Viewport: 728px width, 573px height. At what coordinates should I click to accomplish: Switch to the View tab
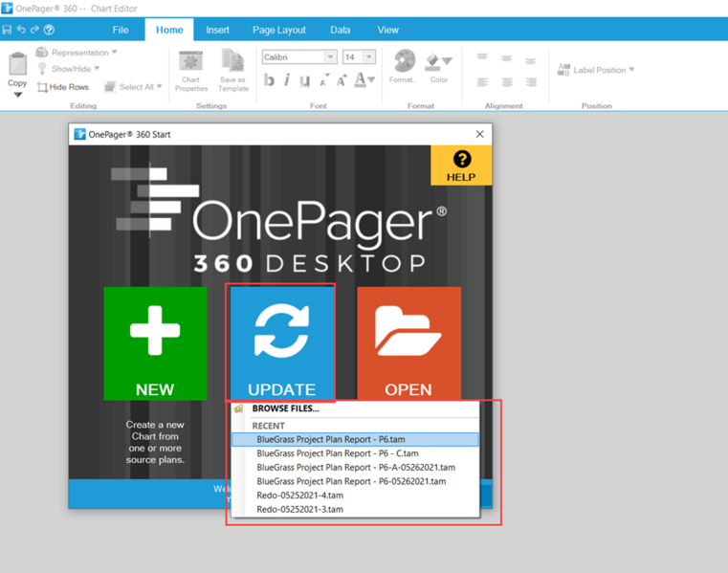click(387, 30)
